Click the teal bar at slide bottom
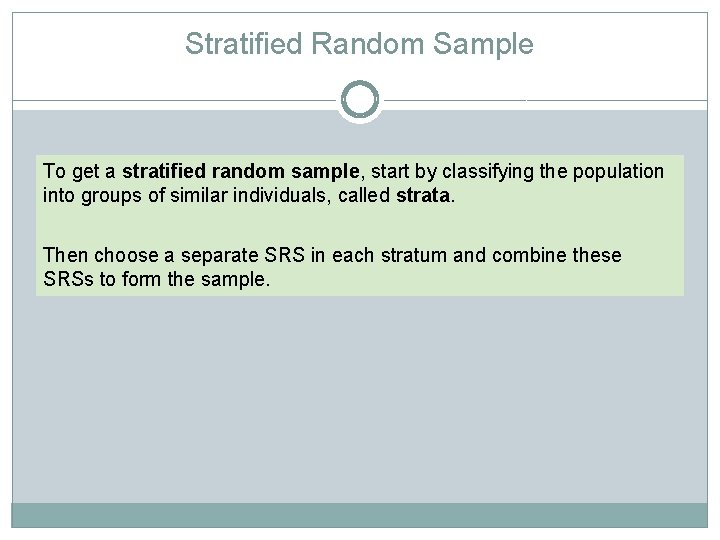This screenshot has width=720, height=540. pyautogui.click(x=360, y=515)
